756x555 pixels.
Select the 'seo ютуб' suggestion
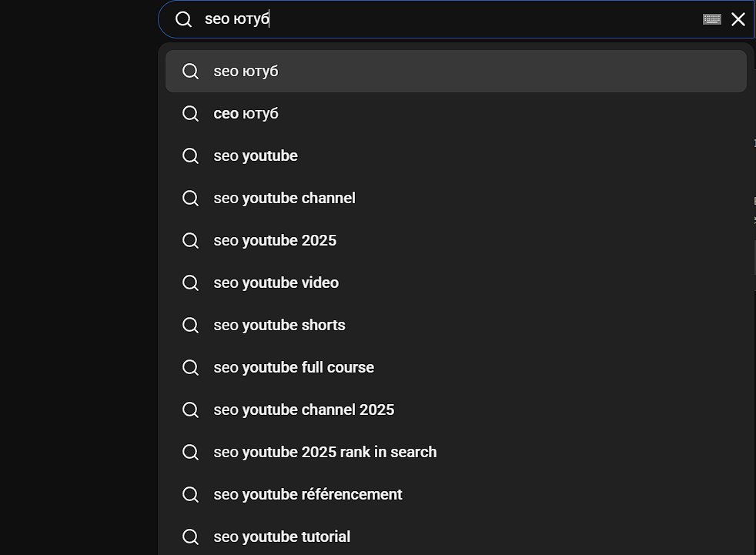point(246,72)
